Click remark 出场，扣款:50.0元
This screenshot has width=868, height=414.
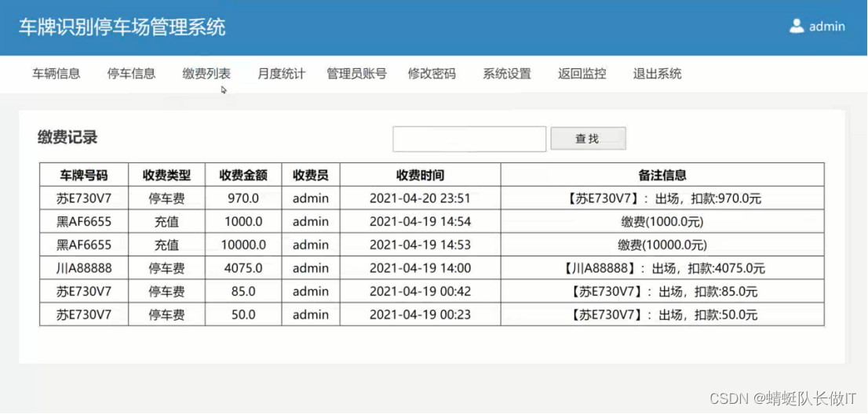pos(707,314)
